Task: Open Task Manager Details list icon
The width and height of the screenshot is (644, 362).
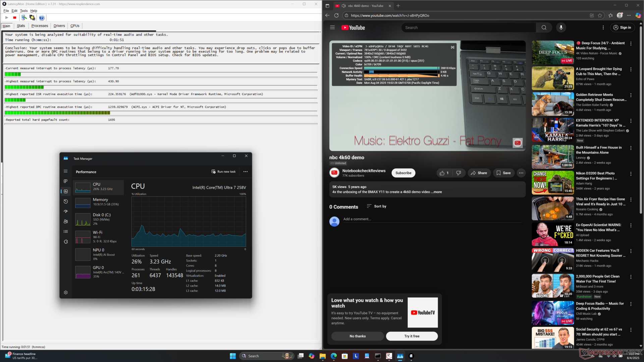Action: (x=66, y=232)
